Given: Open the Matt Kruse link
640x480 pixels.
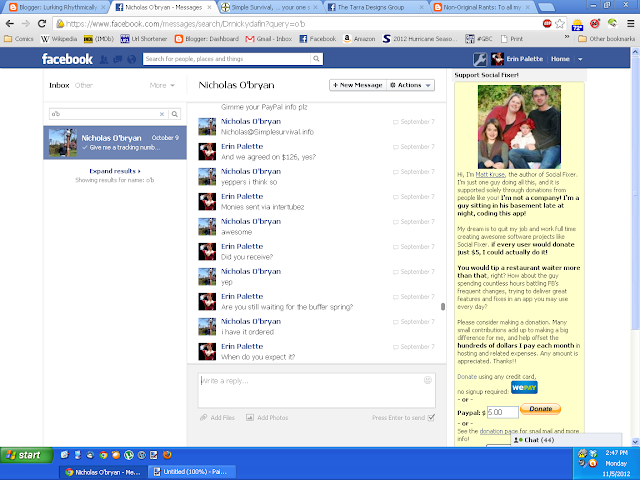Looking at the screenshot, I should pyautogui.click(x=490, y=174).
